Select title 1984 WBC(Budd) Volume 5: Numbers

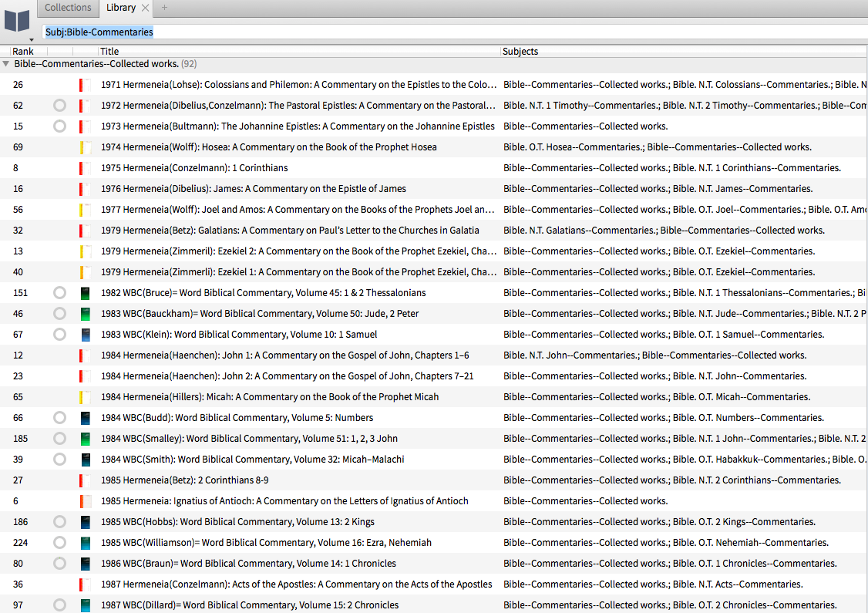click(237, 417)
